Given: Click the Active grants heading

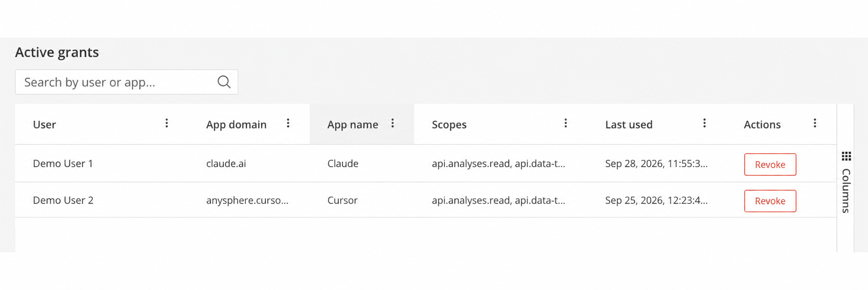Looking at the screenshot, I should [x=57, y=52].
